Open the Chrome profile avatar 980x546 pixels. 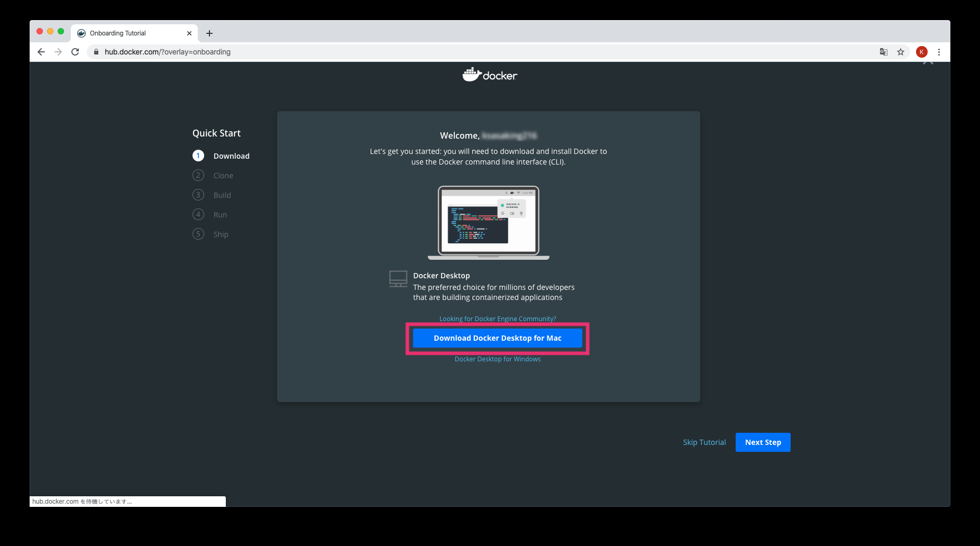click(921, 52)
